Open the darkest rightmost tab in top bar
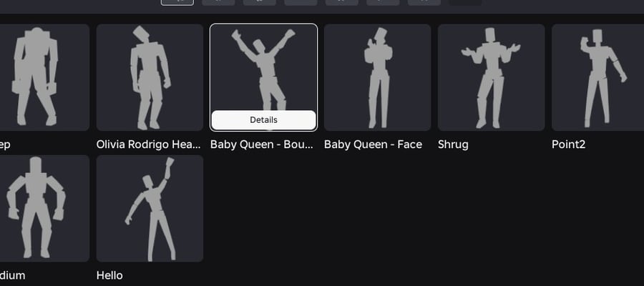The image size is (644, 286). click(465, 2)
